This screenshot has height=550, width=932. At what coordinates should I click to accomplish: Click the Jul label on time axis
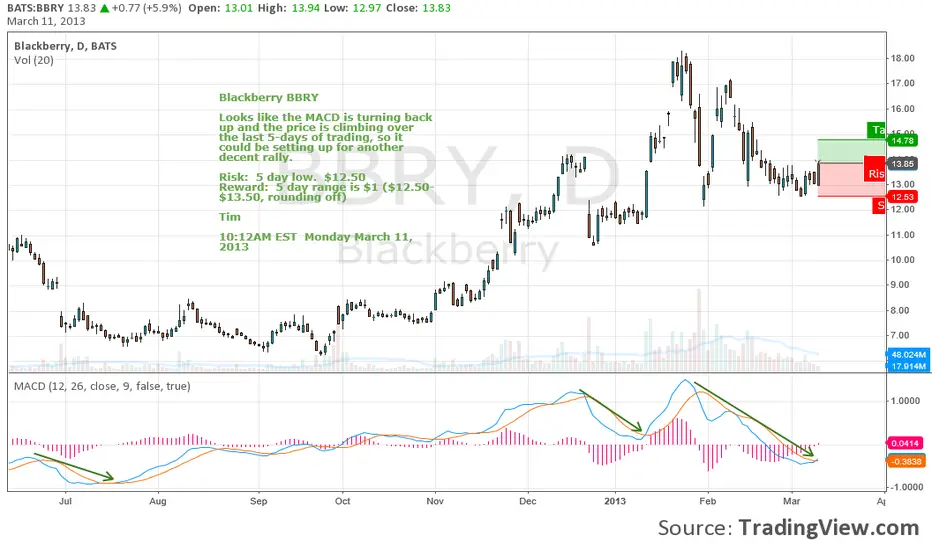tap(65, 501)
